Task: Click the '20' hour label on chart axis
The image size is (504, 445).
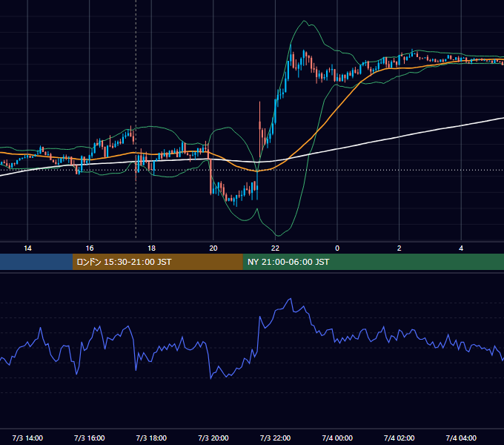Action: [x=213, y=248]
